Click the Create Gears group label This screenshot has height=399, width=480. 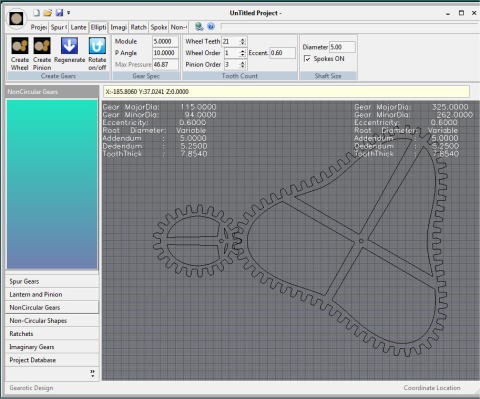tap(58, 76)
